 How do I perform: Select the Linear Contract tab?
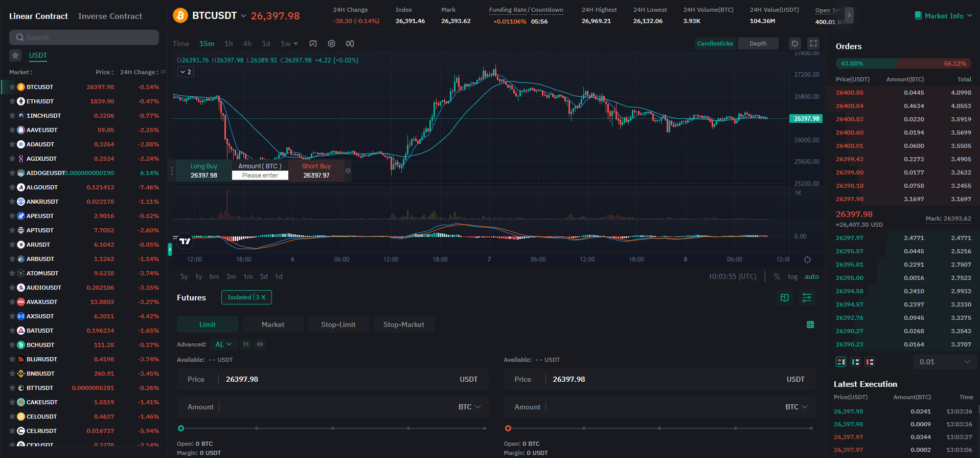(x=38, y=16)
